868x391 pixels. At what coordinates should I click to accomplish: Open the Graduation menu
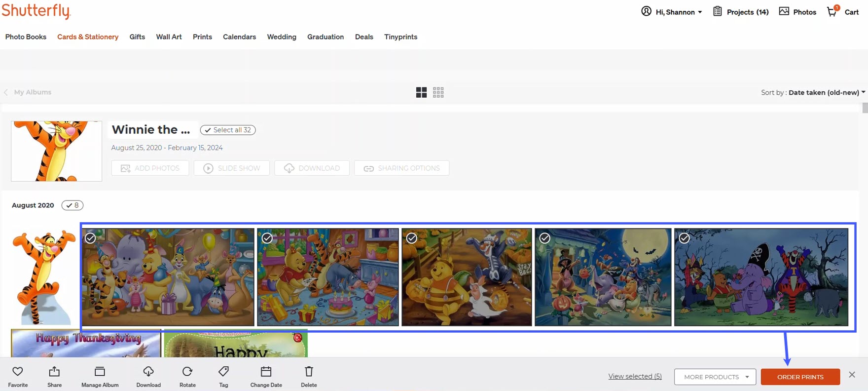click(325, 37)
